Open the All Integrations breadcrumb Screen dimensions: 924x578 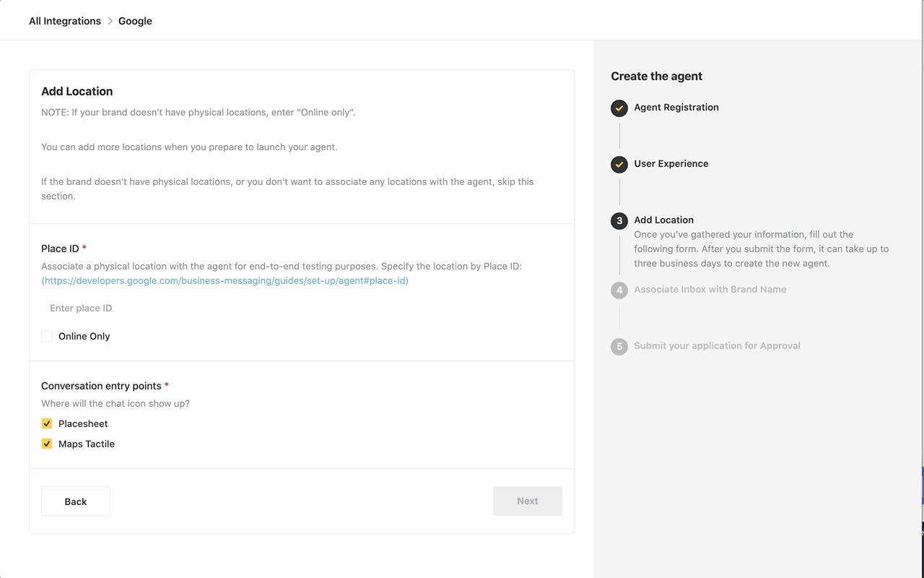click(65, 21)
